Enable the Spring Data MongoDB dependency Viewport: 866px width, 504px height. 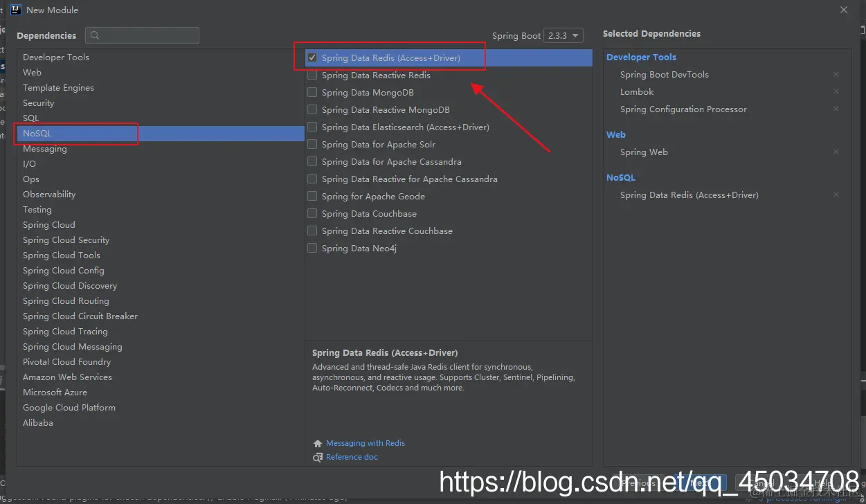tap(312, 92)
